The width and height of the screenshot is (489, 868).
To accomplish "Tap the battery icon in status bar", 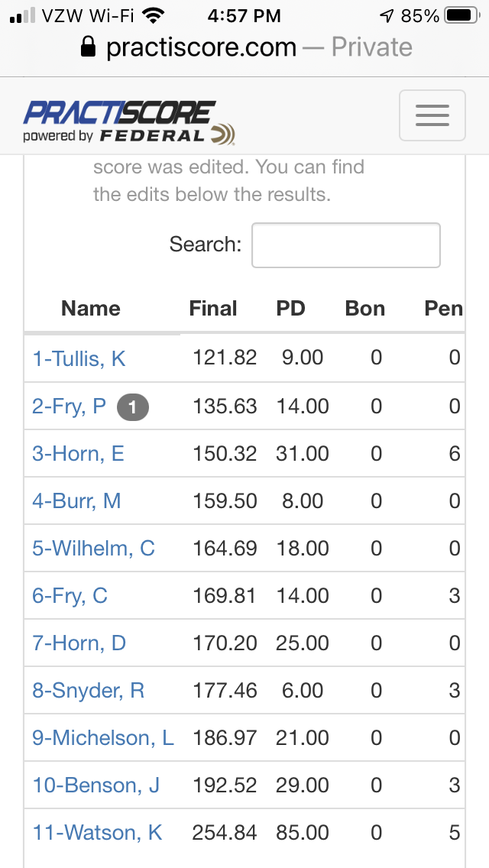I will (x=462, y=15).
